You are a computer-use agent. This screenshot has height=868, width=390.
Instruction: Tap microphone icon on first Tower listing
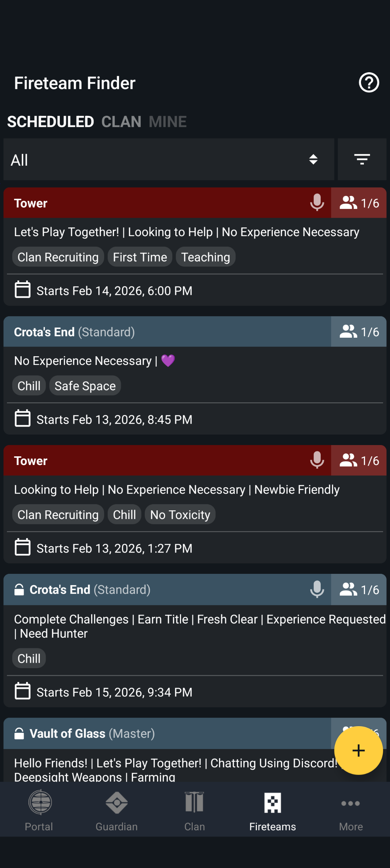point(317,202)
